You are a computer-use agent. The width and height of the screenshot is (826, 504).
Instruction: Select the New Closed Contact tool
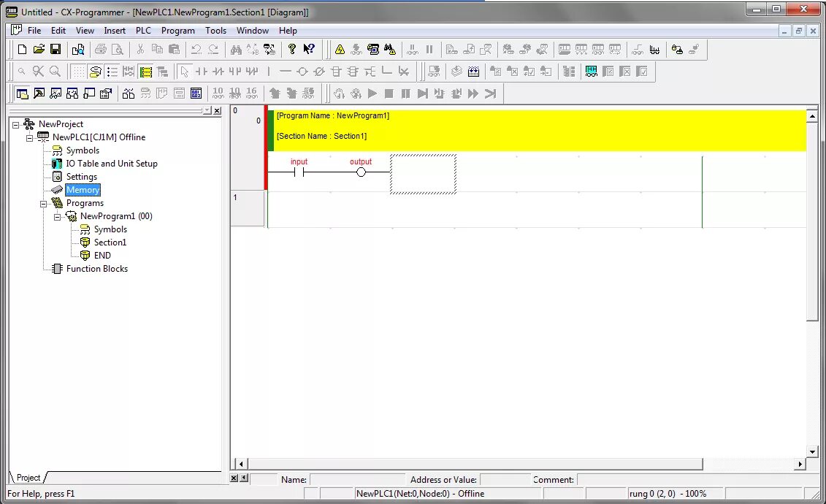coord(218,72)
